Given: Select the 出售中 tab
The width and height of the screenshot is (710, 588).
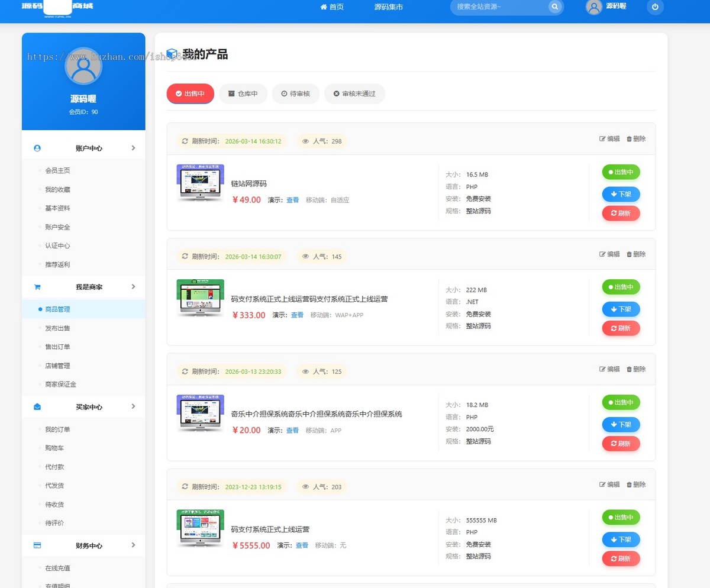Looking at the screenshot, I should pyautogui.click(x=191, y=93).
